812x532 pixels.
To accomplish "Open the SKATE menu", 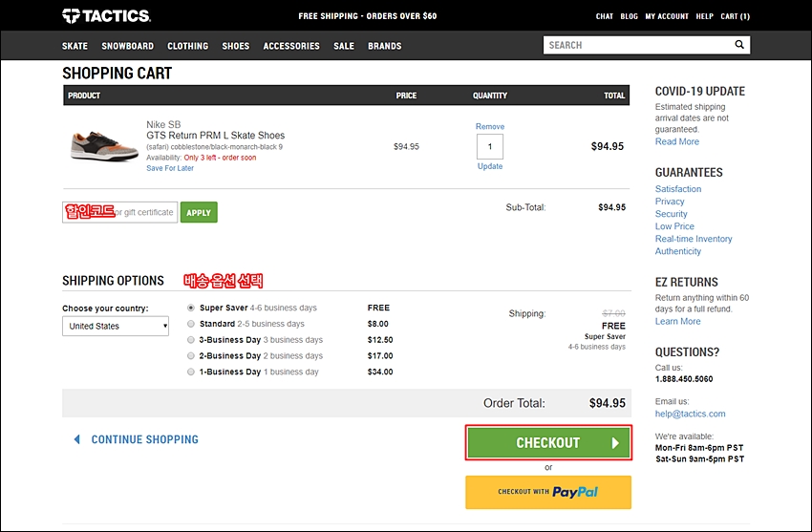I will (75, 46).
